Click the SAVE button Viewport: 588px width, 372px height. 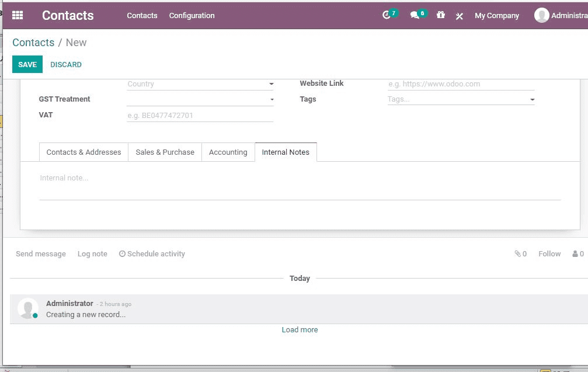pyautogui.click(x=27, y=64)
